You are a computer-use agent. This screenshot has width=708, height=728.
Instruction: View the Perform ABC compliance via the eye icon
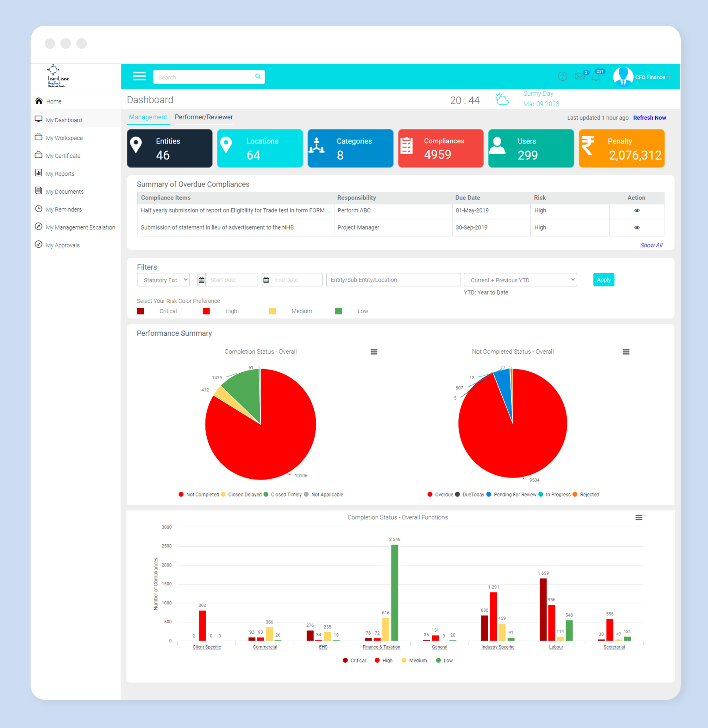pyautogui.click(x=636, y=211)
